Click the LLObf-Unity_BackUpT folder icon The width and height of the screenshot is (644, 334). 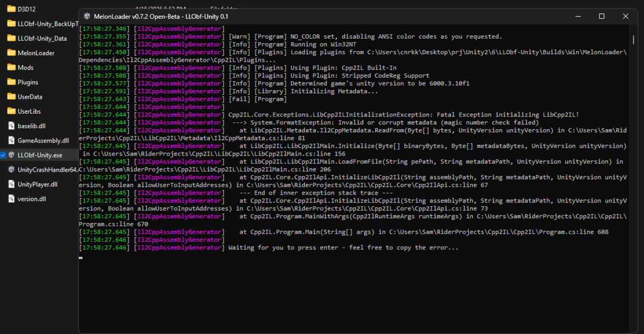coord(11,24)
